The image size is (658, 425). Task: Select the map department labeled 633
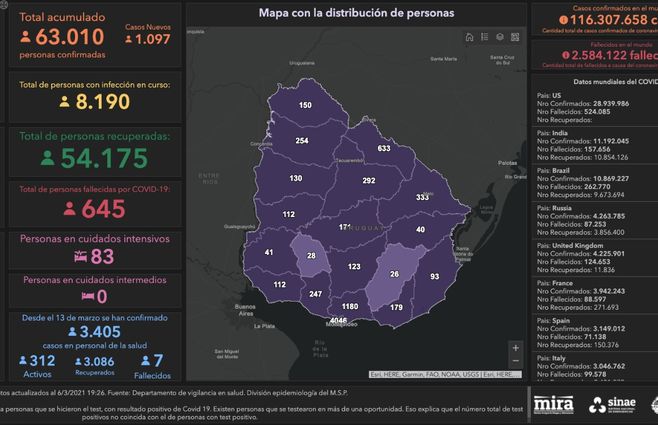pos(383,148)
